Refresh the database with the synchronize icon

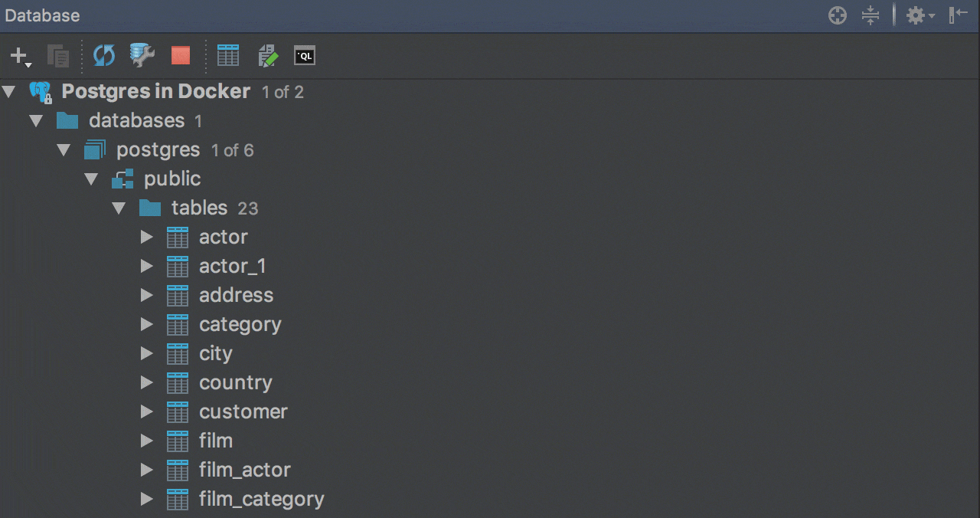point(103,55)
